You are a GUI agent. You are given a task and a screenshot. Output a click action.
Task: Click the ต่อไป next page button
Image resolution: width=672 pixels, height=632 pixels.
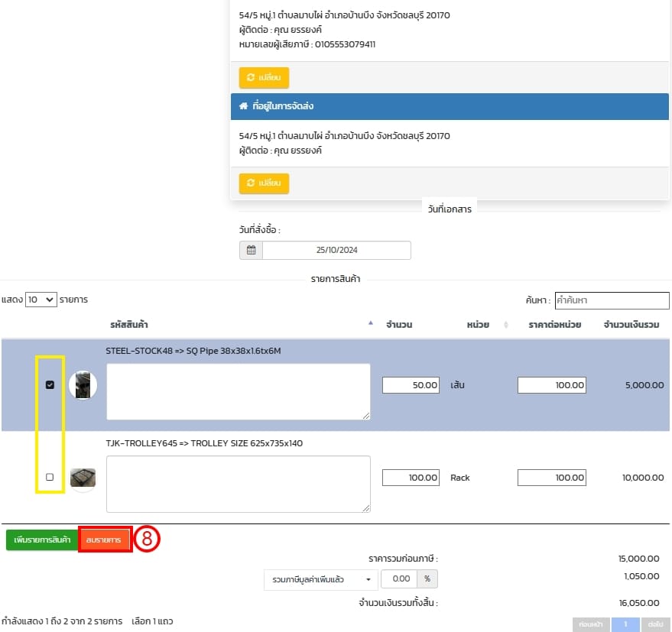point(655,624)
